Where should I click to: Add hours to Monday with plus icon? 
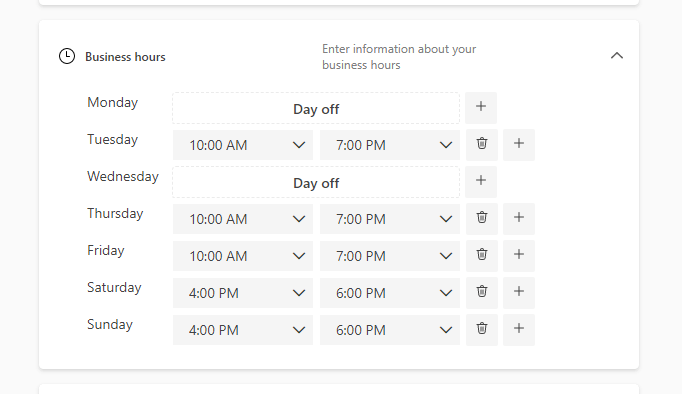481,108
